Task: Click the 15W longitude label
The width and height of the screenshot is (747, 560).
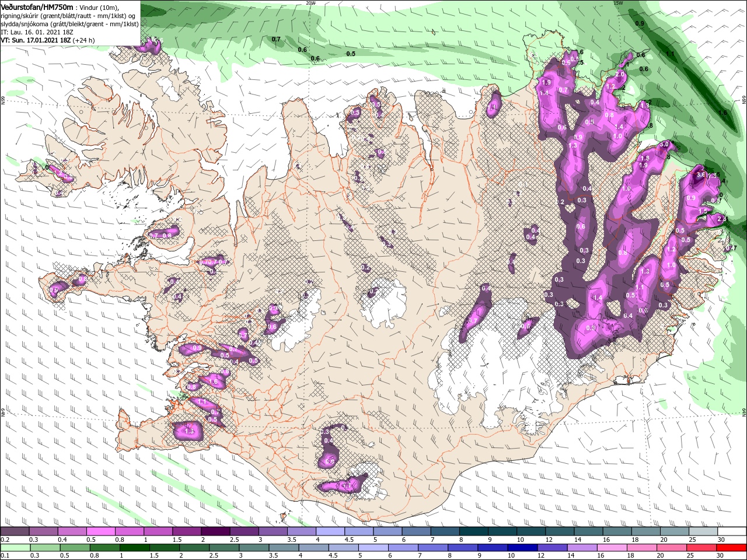Action: coord(617,3)
